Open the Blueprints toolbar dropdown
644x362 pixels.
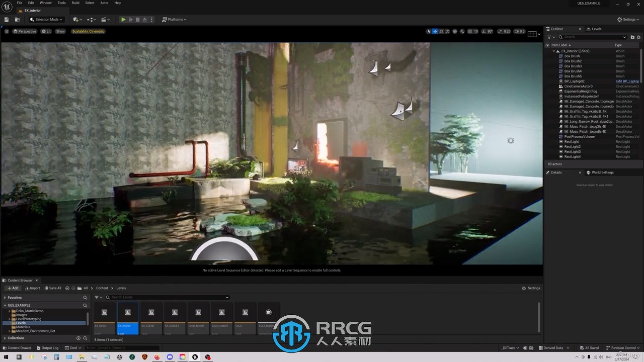91,20
